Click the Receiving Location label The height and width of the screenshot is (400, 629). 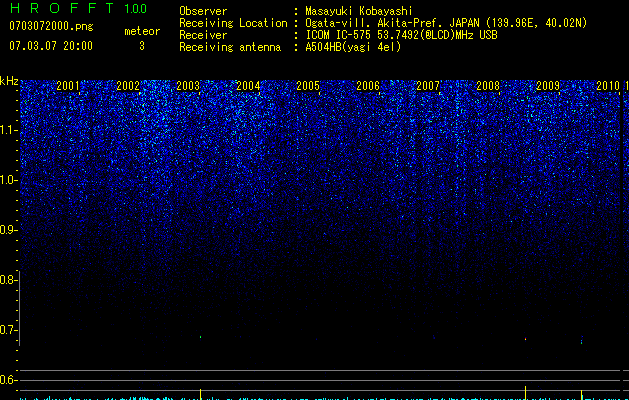233,23
